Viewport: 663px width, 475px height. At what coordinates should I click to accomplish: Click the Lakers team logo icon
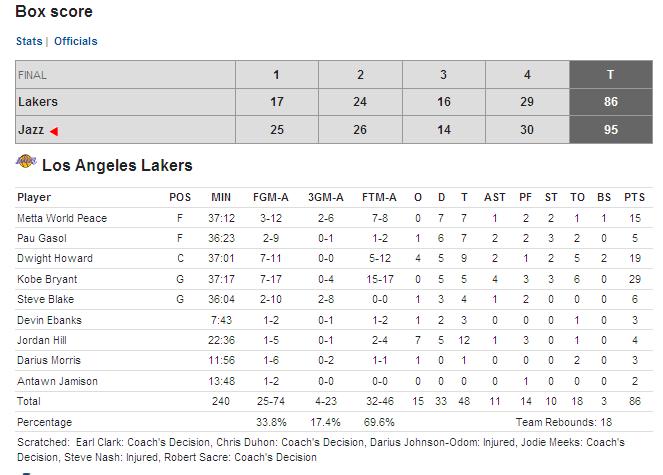click(26, 163)
